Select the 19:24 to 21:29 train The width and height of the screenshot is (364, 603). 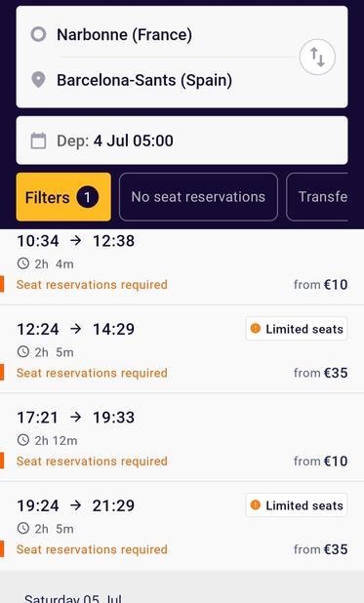182,525
